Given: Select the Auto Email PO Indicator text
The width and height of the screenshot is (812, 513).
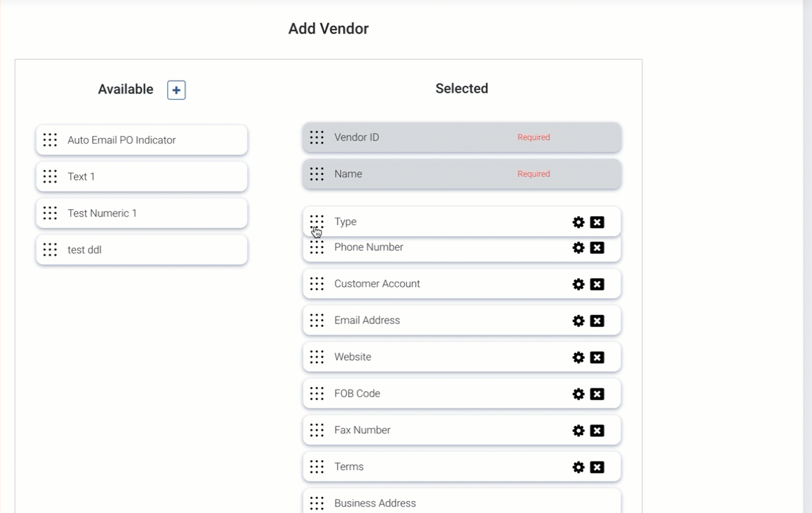Looking at the screenshot, I should (121, 140).
